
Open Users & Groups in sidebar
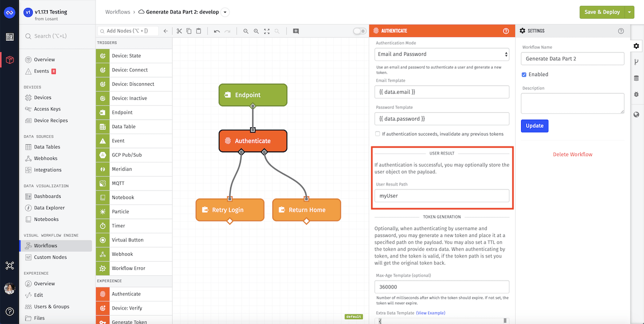pyautogui.click(x=52, y=307)
